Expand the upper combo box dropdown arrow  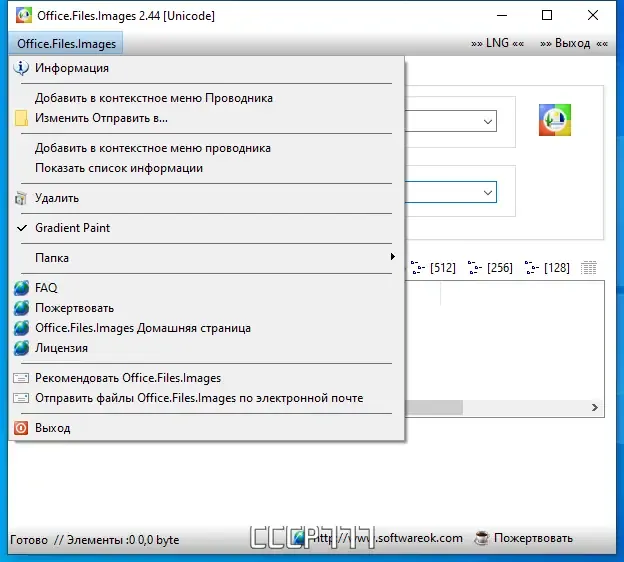tap(488, 121)
